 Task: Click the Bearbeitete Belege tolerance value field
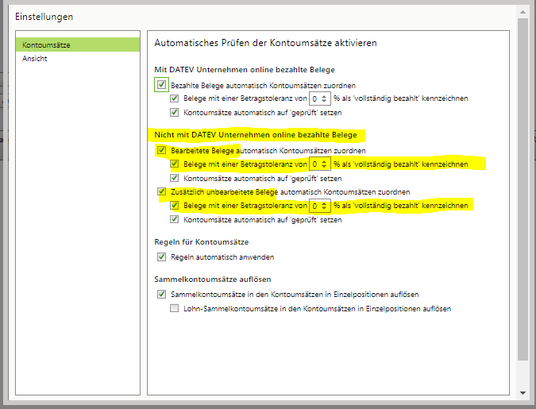(x=319, y=164)
